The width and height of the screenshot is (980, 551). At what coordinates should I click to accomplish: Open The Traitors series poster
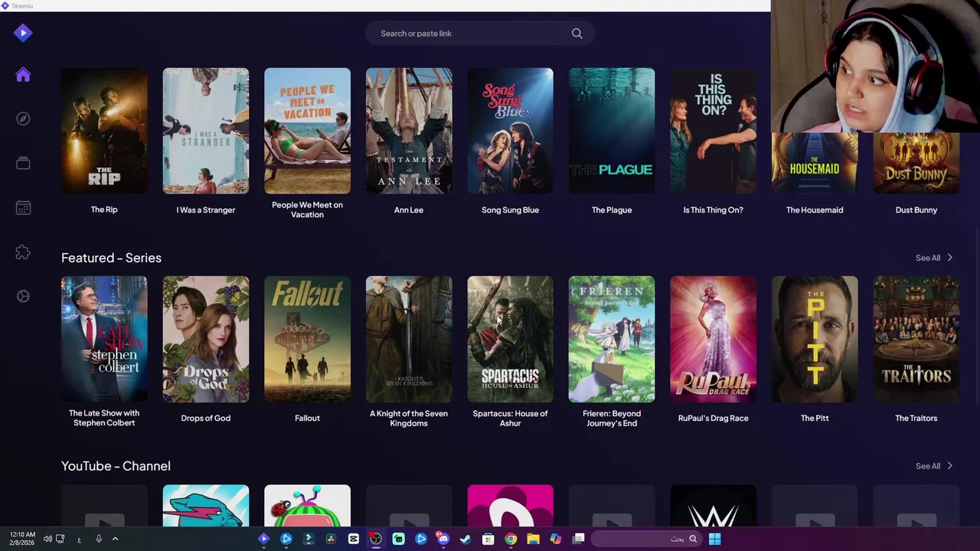(916, 339)
